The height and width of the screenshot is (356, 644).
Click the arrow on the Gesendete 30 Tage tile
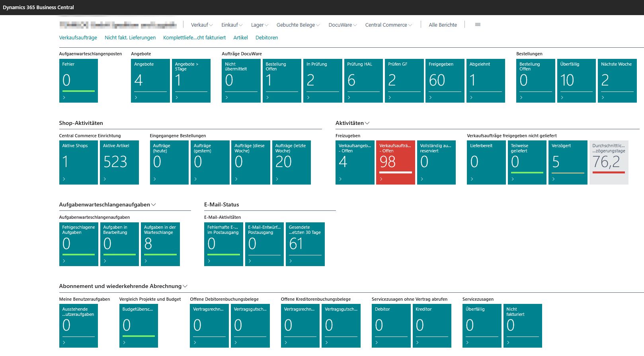pyautogui.click(x=291, y=261)
